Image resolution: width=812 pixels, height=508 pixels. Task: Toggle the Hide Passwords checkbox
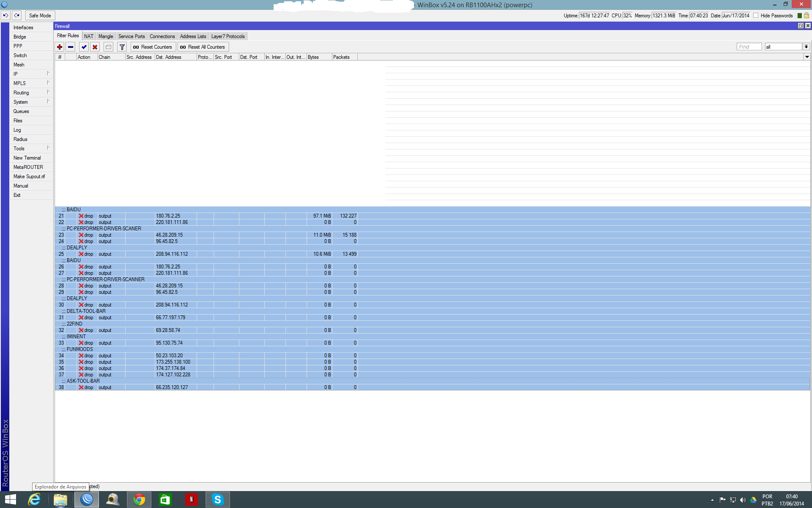[x=756, y=16]
